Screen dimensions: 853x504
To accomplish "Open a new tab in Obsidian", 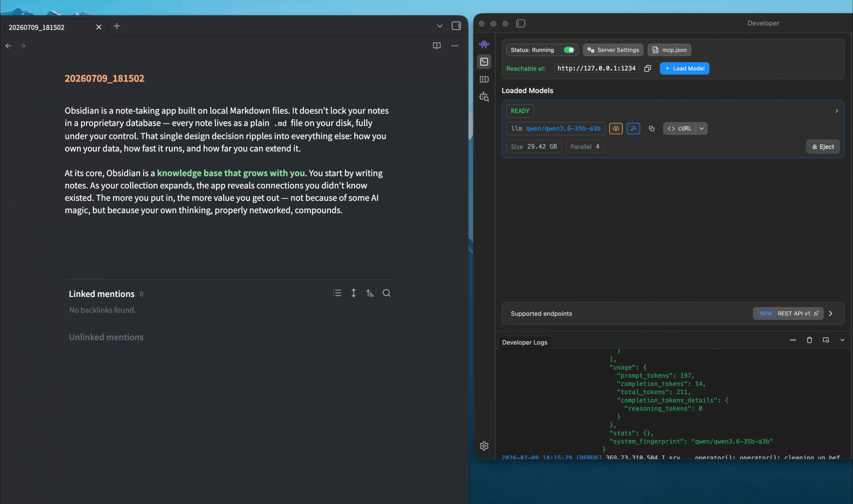I will [116, 26].
